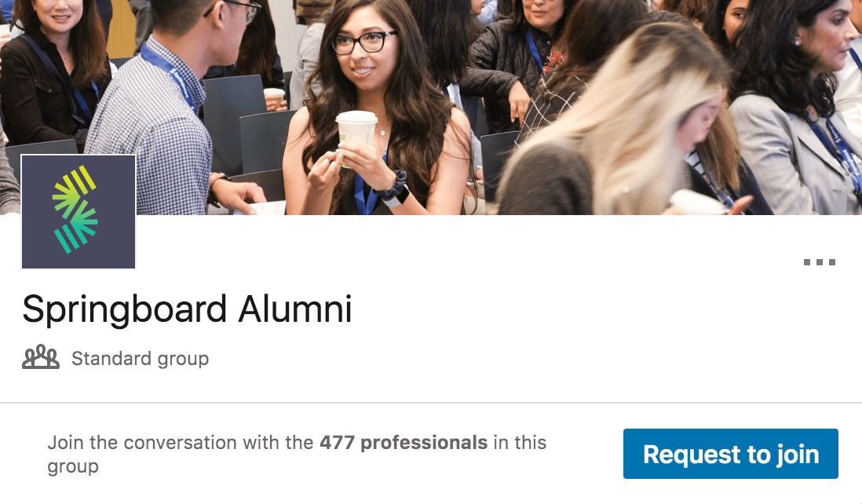
Task: Select the Springboard Alumni group title
Action: 187,309
